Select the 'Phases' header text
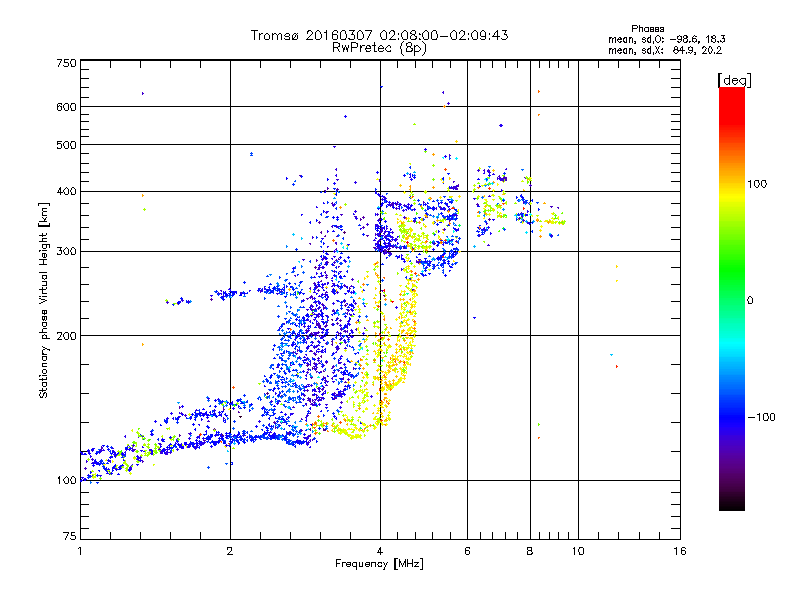This screenshot has width=800, height=600. (647, 29)
